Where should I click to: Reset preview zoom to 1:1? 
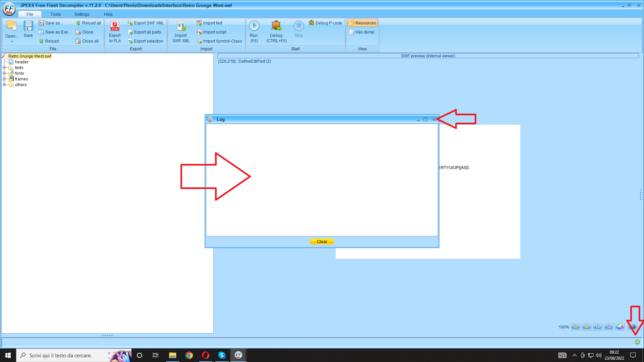(598, 327)
